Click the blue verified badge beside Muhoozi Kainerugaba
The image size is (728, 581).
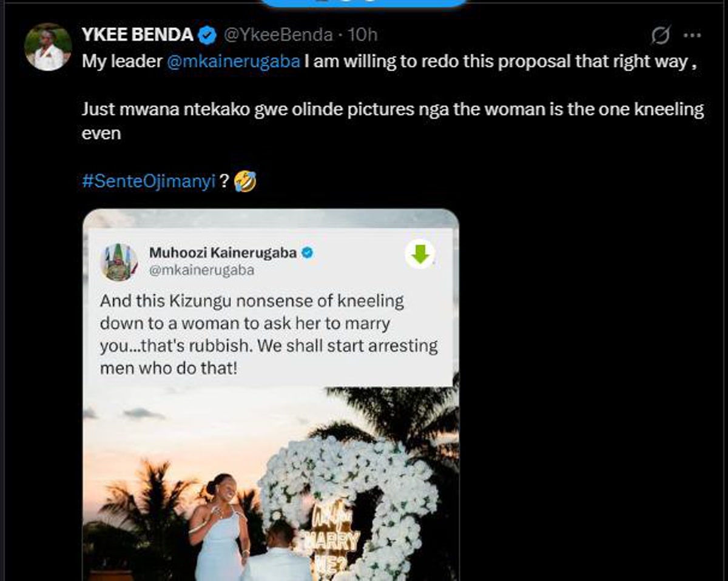(308, 253)
